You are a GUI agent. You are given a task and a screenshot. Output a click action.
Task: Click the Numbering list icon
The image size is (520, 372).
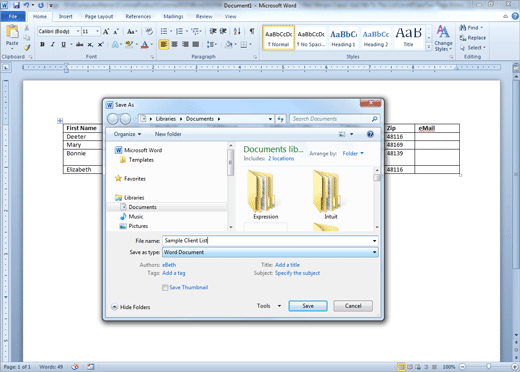(179, 31)
